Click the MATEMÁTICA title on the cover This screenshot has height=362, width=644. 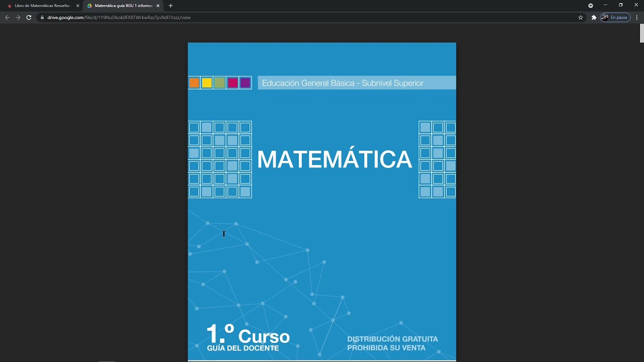click(x=335, y=159)
